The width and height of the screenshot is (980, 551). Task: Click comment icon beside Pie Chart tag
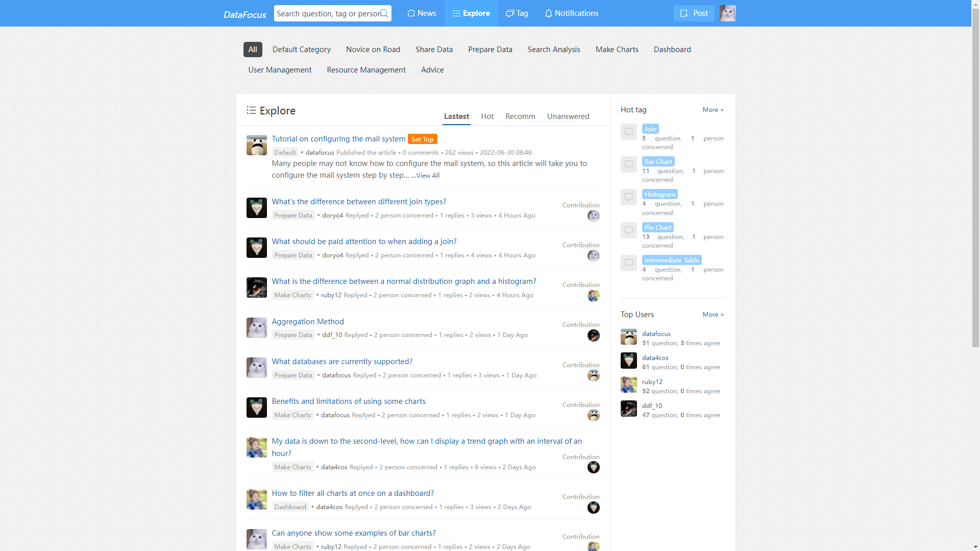point(629,230)
